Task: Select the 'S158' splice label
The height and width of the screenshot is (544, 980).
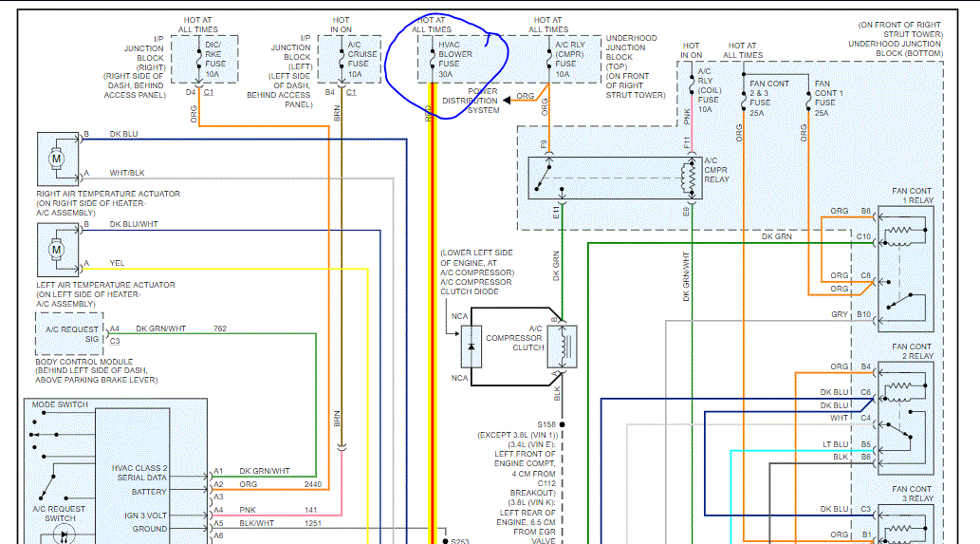Action: tap(546, 424)
